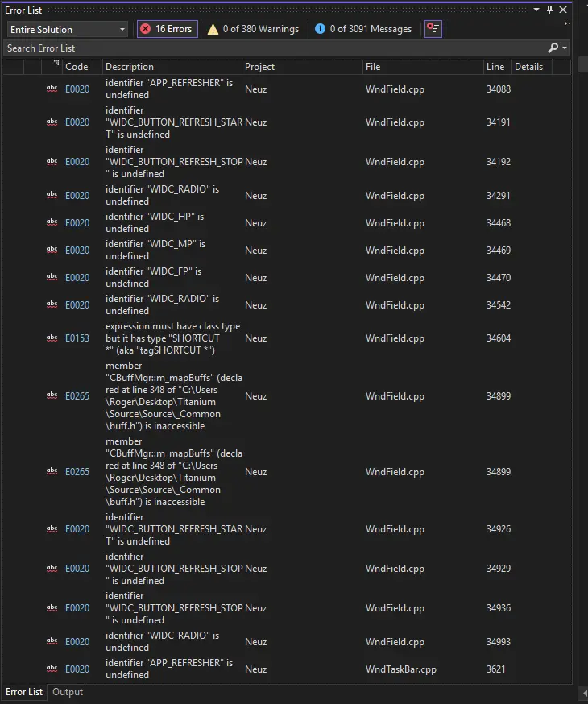The width and height of the screenshot is (588, 704).
Task: Open E0153 code link for SHORTCUT error
Action: (77, 338)
